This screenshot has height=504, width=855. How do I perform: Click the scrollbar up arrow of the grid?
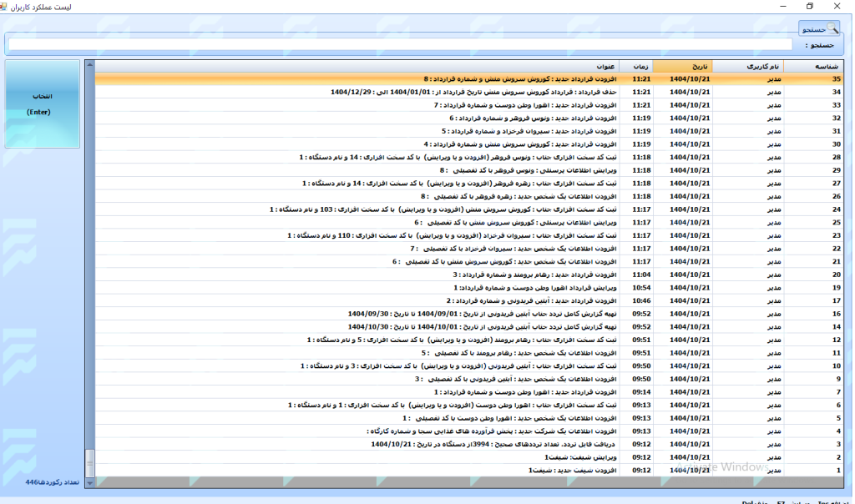pos(89,65)
